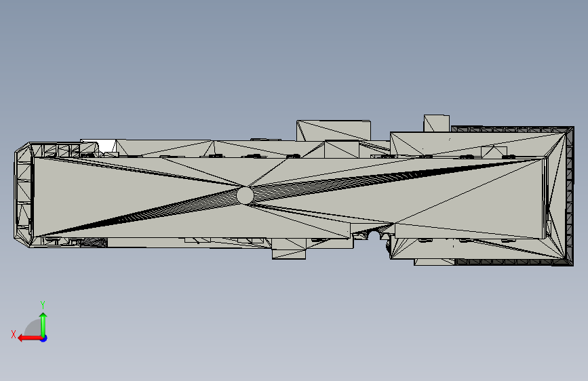Click the red "X" label beside the triad

[14, 334]
